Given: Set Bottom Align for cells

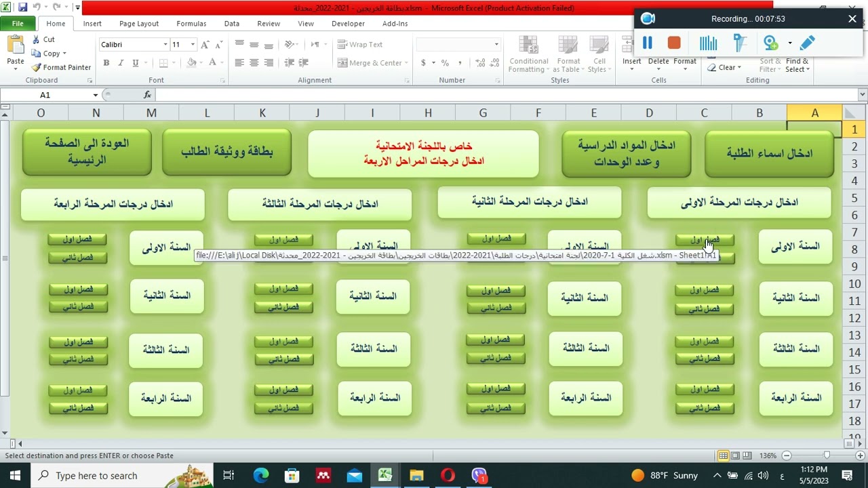Looking at the screenshot, I should (x=269, y=44).
